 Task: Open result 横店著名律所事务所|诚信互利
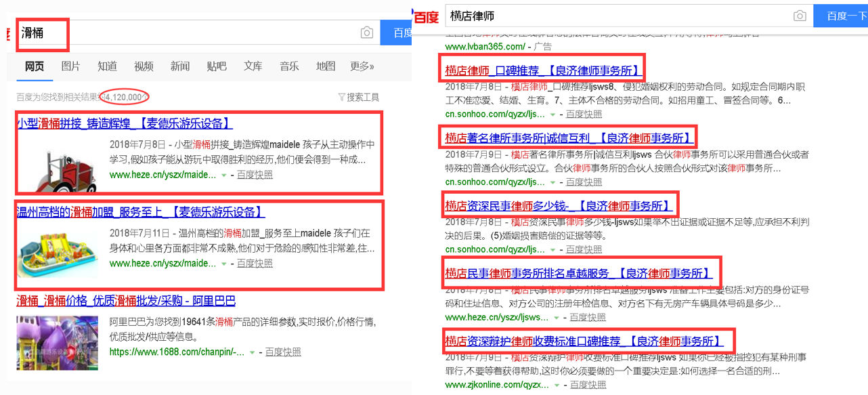click(x=568, y=138)
